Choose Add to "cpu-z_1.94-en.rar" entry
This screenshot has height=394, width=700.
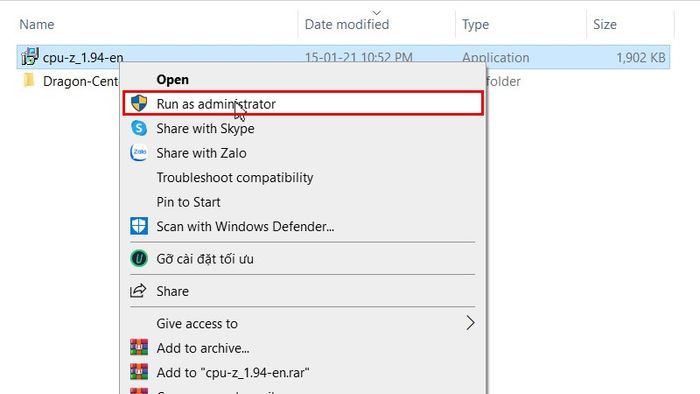pyautogui.click(x=233, y=372)
